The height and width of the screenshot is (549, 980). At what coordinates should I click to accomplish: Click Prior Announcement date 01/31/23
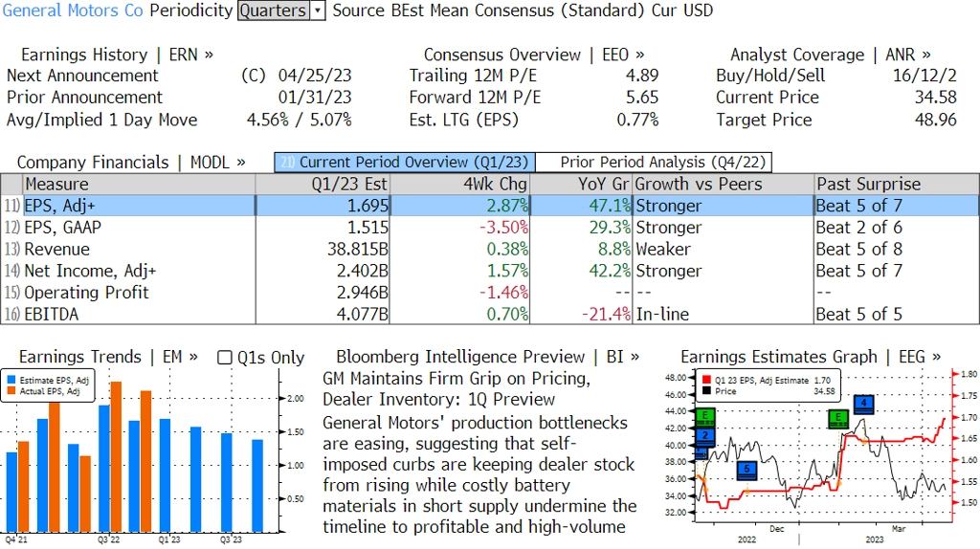pyautogui.click(x=315, y=98)
